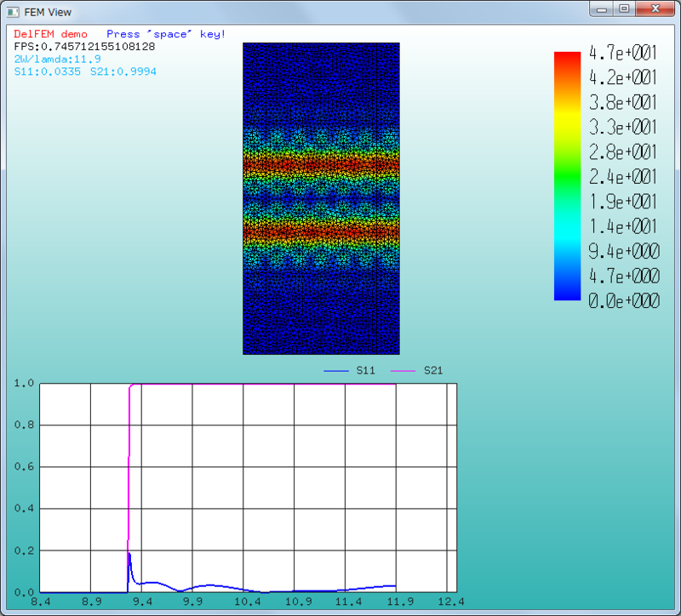Click the 10.4 tick on graph axis
Screen dimensions: 681x616
click(x=247, y=602)
